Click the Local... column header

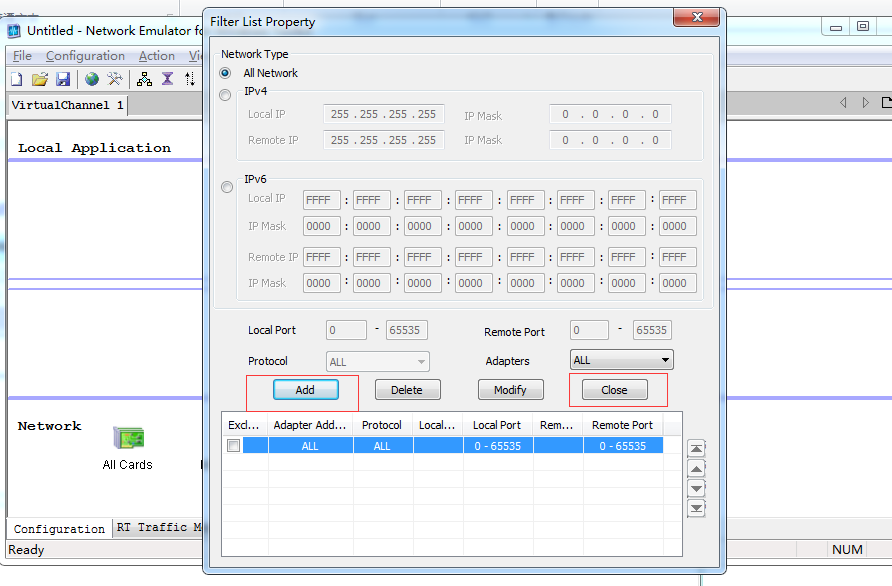click(x=437, y=425)
